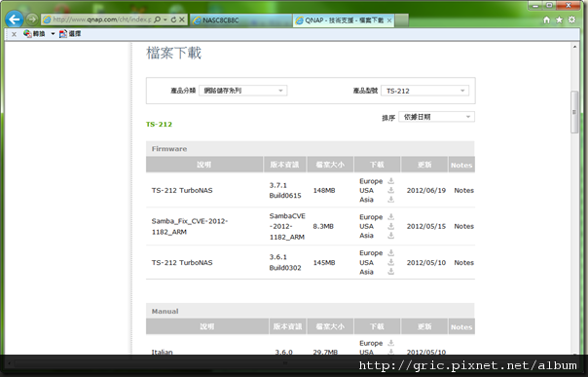
Task: Click the '8.3MB' file size cell
Action: pos(323,226)
